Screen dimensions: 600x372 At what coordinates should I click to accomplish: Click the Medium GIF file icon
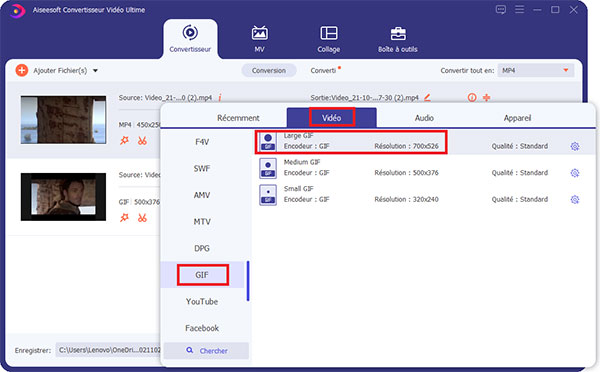[x=268, y=168]
